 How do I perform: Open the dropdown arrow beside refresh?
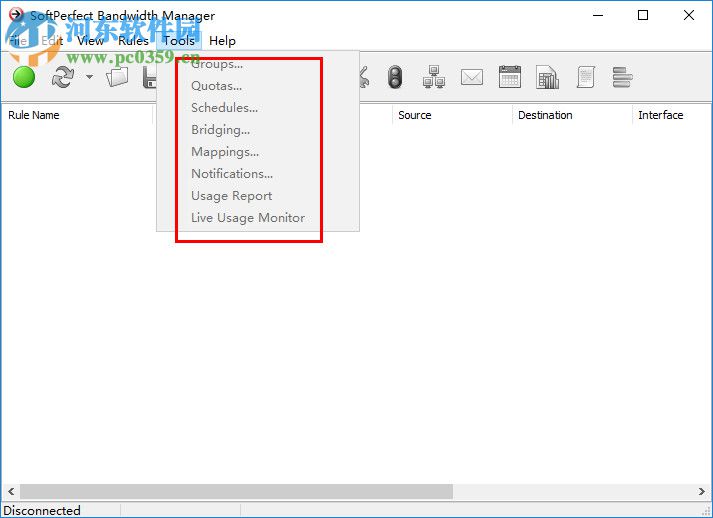coord(90,77)
